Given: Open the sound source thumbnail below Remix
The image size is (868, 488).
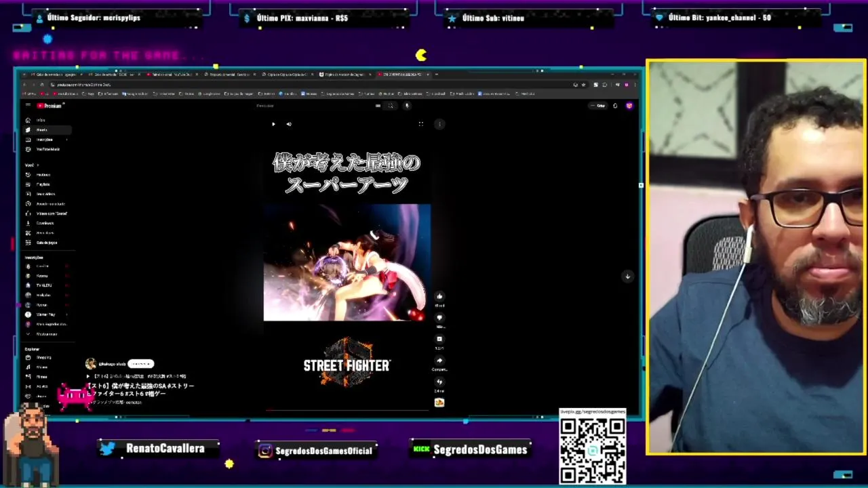Looking at the screenshot, I should [439, 403].
